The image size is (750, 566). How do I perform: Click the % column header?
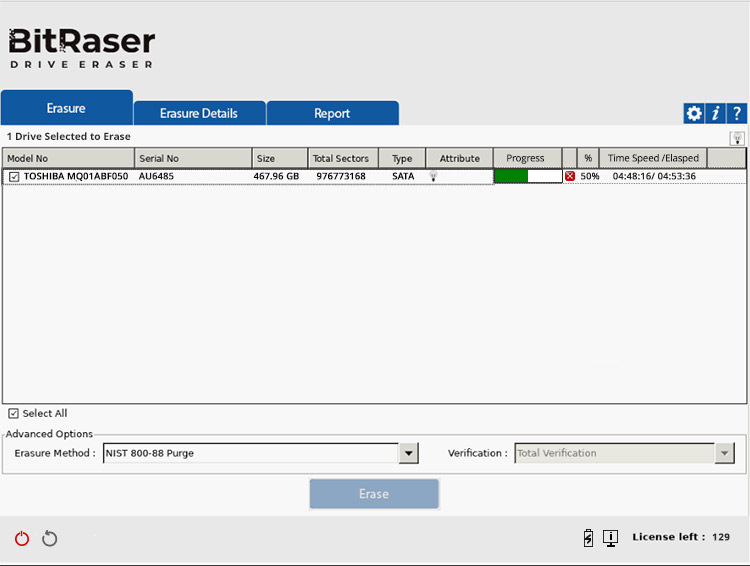pos(588,158)
